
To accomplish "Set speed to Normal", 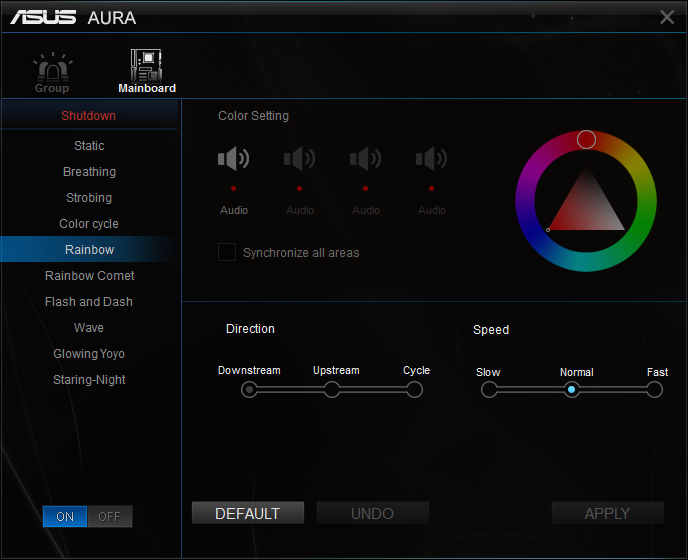I will coord(571,390).
